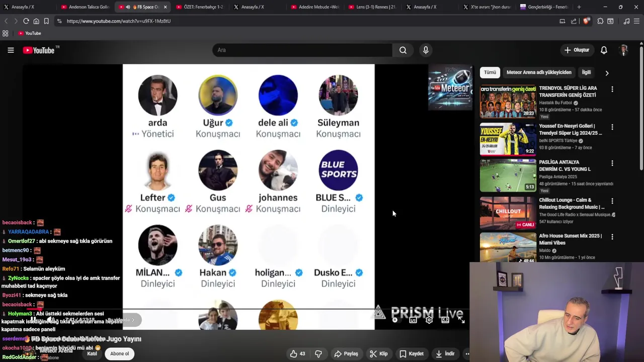Like the video with thumbs up
The image size is (644, 362).
point(298,353)
